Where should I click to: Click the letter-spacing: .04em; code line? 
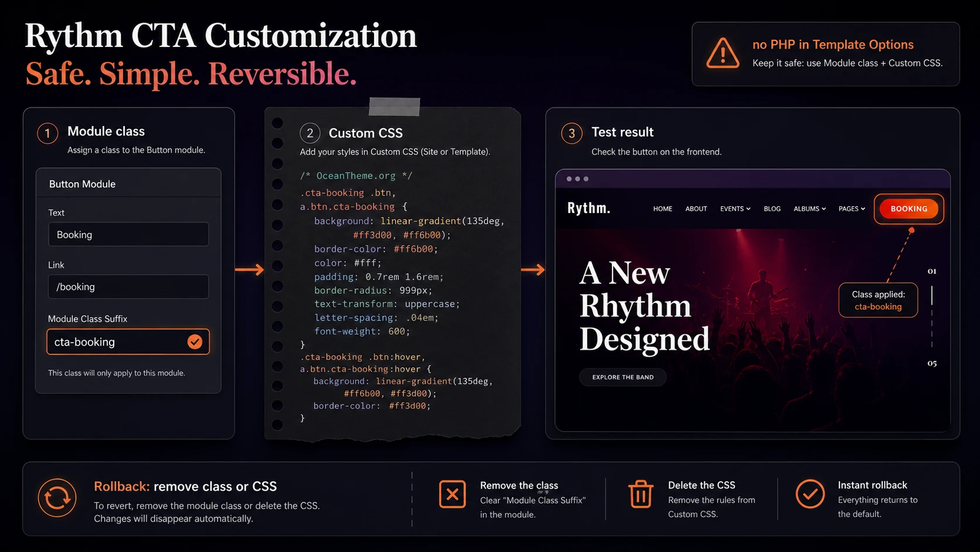(x=376, y=317)
